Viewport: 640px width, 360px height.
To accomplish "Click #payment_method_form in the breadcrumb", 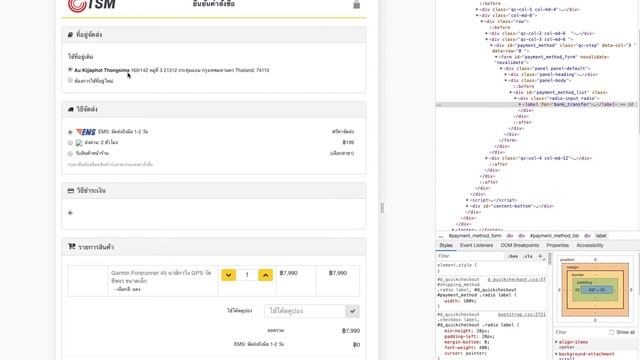I will click(475, 236).
